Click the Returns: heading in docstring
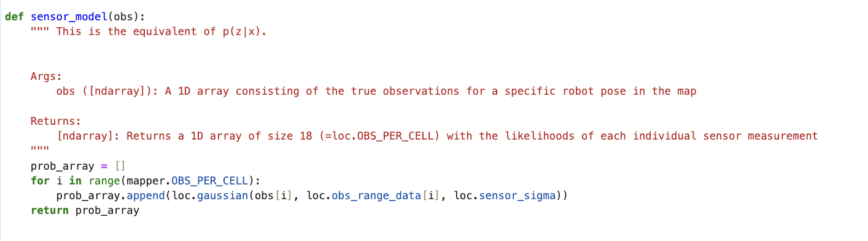The image size is (868, 241). click(x=56, y=121)
